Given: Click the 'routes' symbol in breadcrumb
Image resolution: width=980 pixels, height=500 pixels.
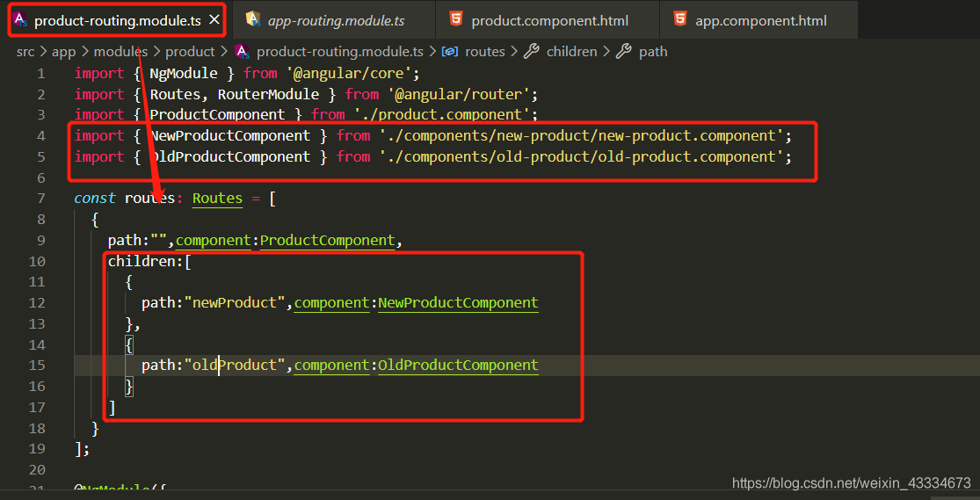Looking at the screenshot, I should 485,51.
